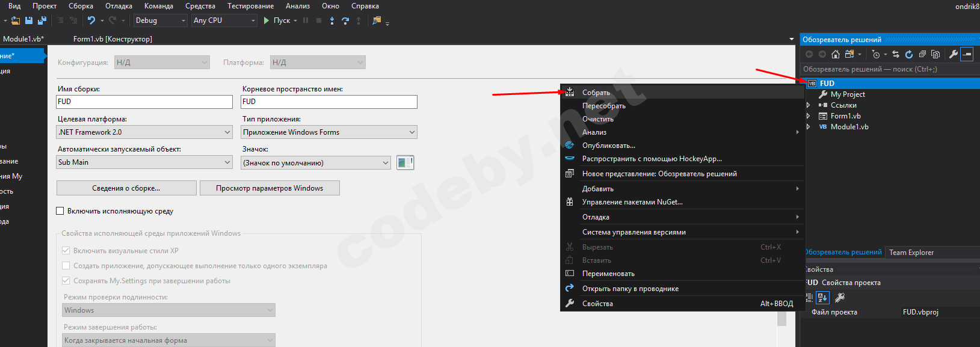Click the Categorized view icon in Properties panel
Image resolution: width=980 pixels, height=347 pixels.
tap(810, 297)
